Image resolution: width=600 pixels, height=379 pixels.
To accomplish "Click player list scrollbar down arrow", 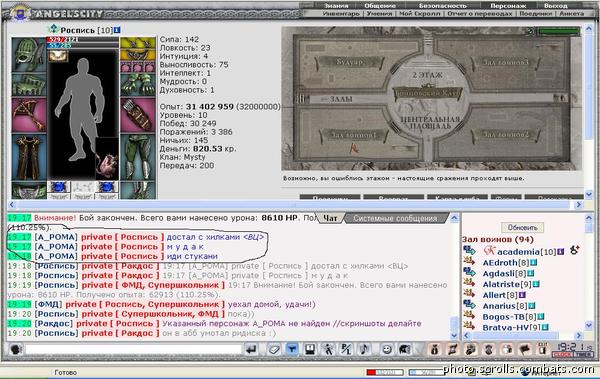I will click(x=589, y=325).
